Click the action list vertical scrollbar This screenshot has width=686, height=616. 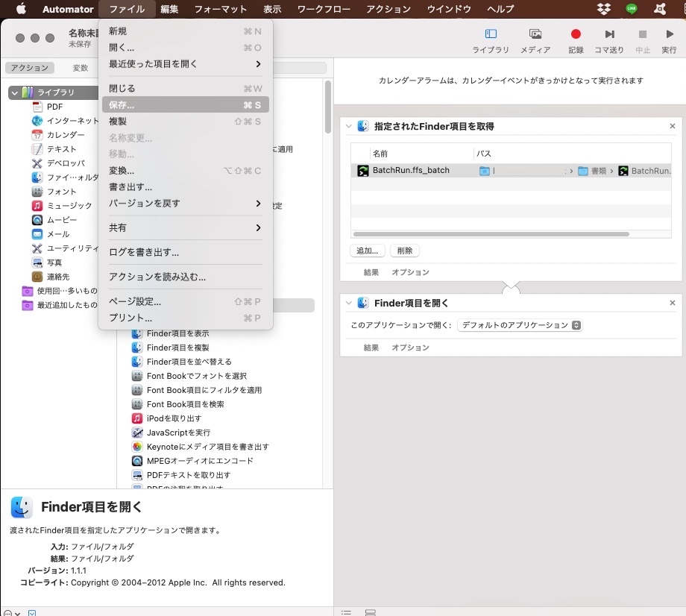[327, 107]
